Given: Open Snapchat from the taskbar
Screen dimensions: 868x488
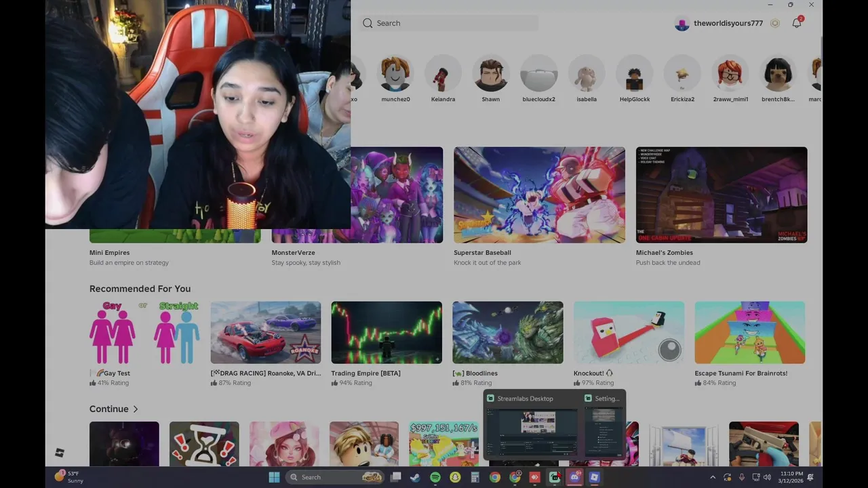Looking at the screenshot, I should click(455, 477).
